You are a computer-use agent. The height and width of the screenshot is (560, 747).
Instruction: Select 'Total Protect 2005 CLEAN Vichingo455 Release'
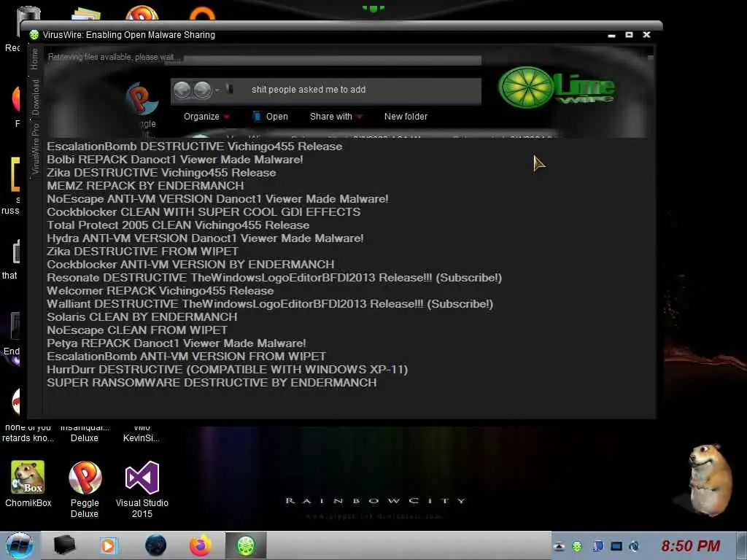(178, 225)
